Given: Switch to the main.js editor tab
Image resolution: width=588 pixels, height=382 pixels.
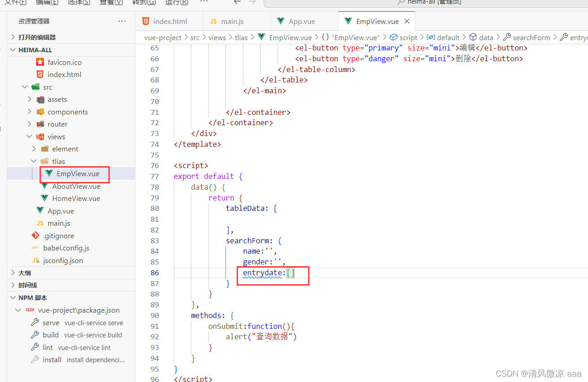Looking at the screenshot, I should tap(237, 21).
